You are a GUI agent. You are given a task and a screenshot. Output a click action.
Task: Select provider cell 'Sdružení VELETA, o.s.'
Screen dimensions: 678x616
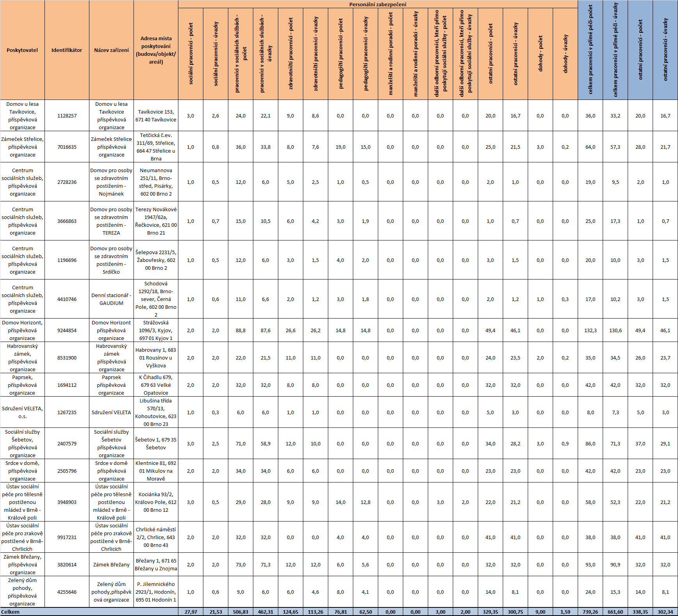coord(22,412)
